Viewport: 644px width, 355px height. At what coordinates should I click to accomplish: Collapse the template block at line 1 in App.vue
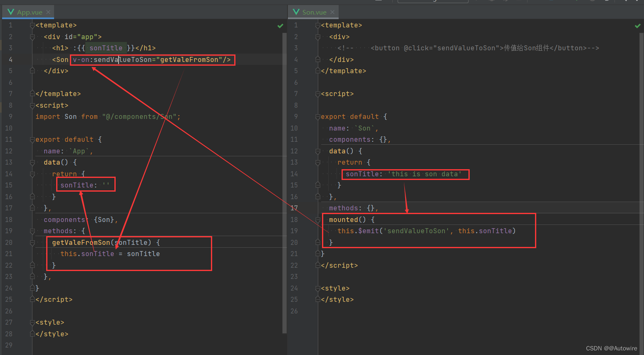coord(32,25)
